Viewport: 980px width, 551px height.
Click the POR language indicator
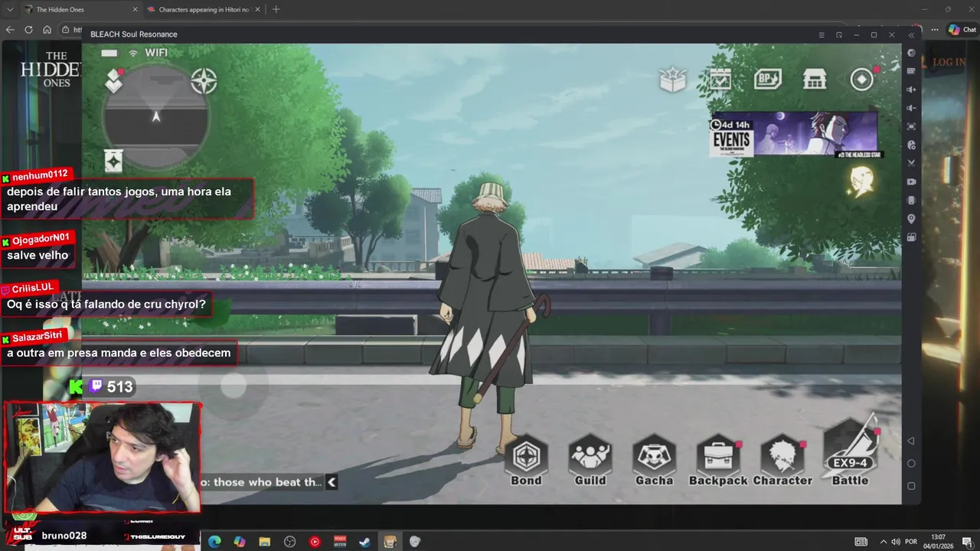click(x=911, y=542)
